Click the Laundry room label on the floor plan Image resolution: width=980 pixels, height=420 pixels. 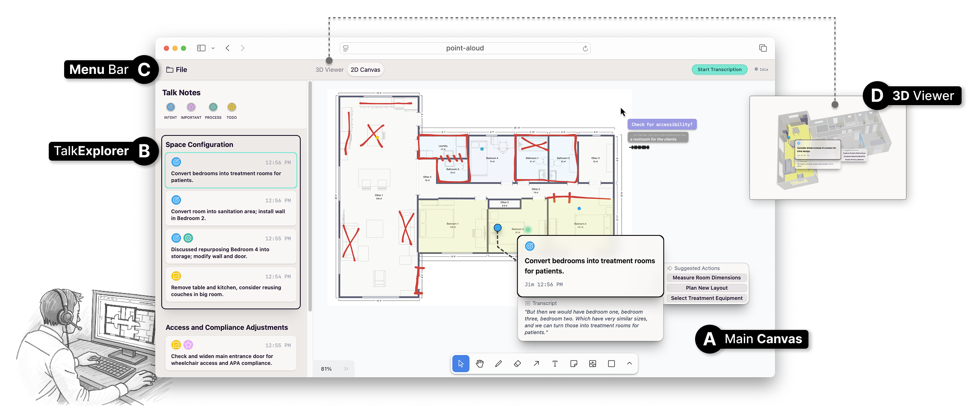click(x=443, y=146)
